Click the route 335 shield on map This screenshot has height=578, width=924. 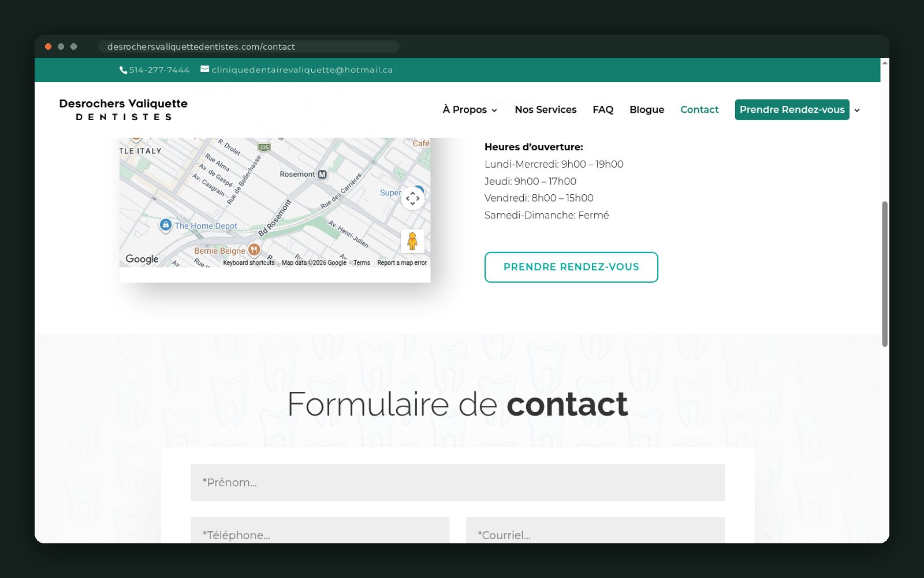click(x=264, y=147)
